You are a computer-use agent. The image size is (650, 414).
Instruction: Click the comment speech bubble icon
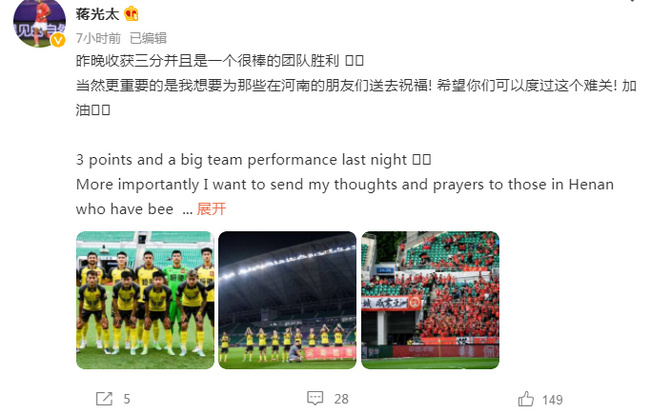(x=315, y=399)
